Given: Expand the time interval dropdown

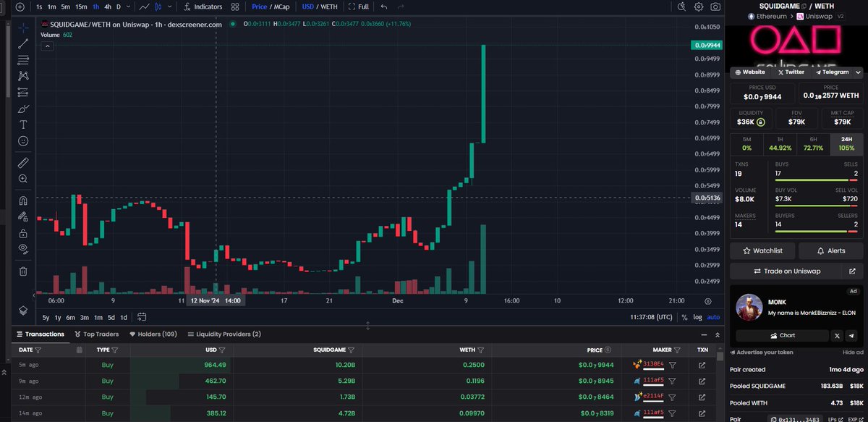Looking at the screenshot, I should [x=129, y=7].
